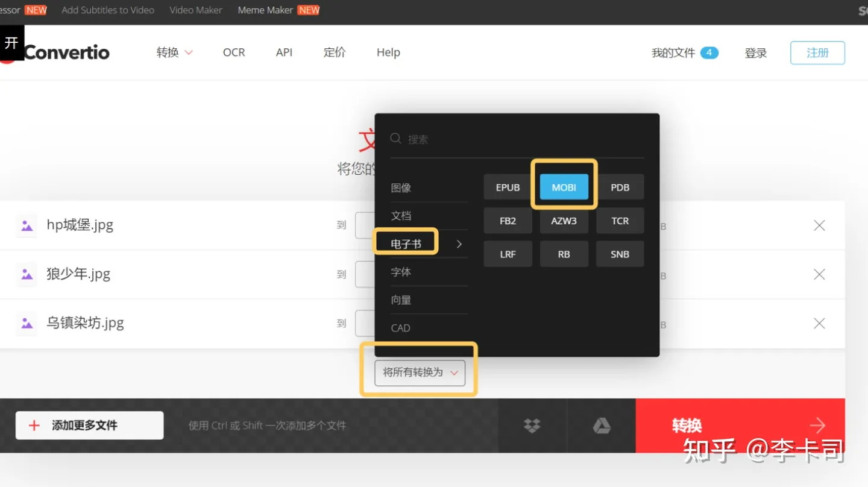Click the 乌镇染坊.jpg file name
The height and width of the screenshot is (487, 868).
click(x=85, y=323)
